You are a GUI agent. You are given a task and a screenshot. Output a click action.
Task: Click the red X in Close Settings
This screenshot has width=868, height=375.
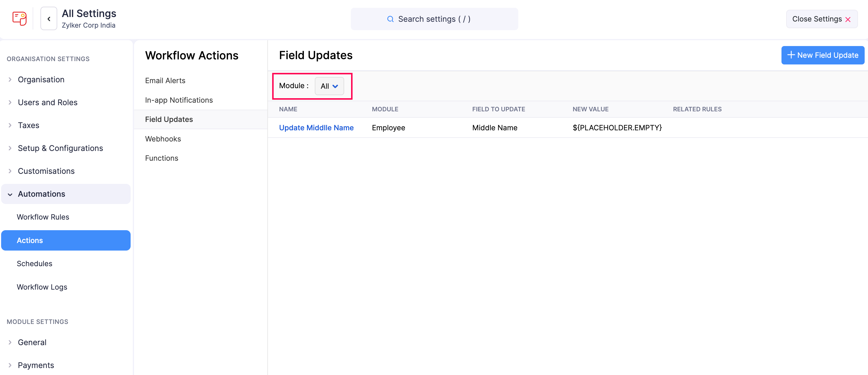848,20
